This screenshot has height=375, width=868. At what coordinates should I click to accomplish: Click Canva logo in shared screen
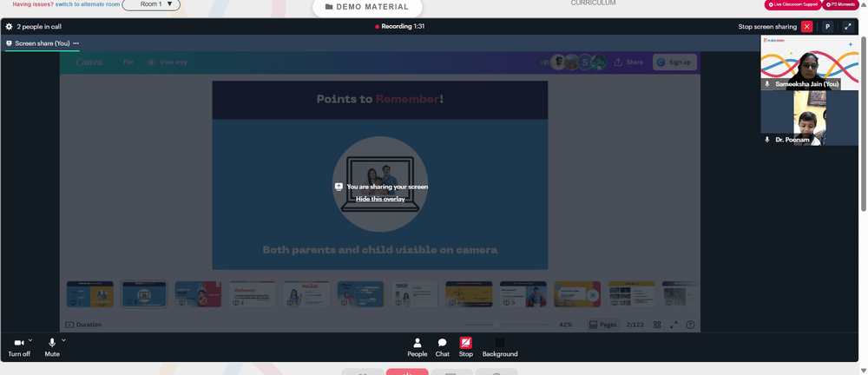point(89,62)
